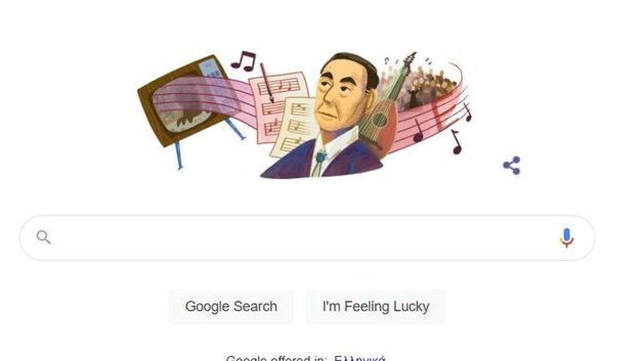The height and width of the screenshot is (361, 644).
Task: Click the pen drawn over the sheet music
Action: tap(267, 83)
